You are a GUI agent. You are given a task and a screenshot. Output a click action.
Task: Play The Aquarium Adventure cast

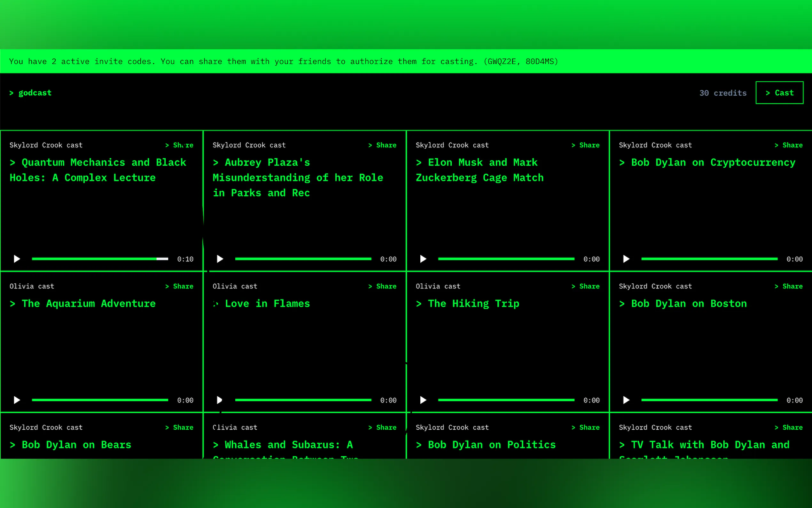[x=17, y=400]
